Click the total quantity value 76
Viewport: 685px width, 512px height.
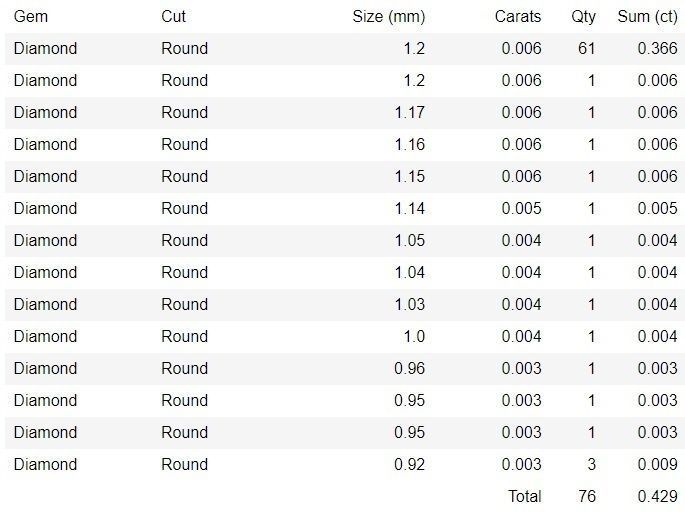click(x=586, y=496)
